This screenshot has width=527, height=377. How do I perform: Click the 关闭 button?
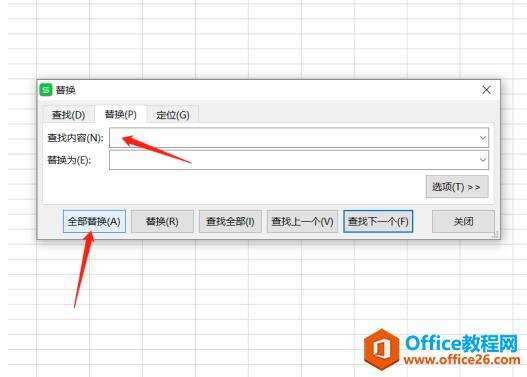pos(463,221)
